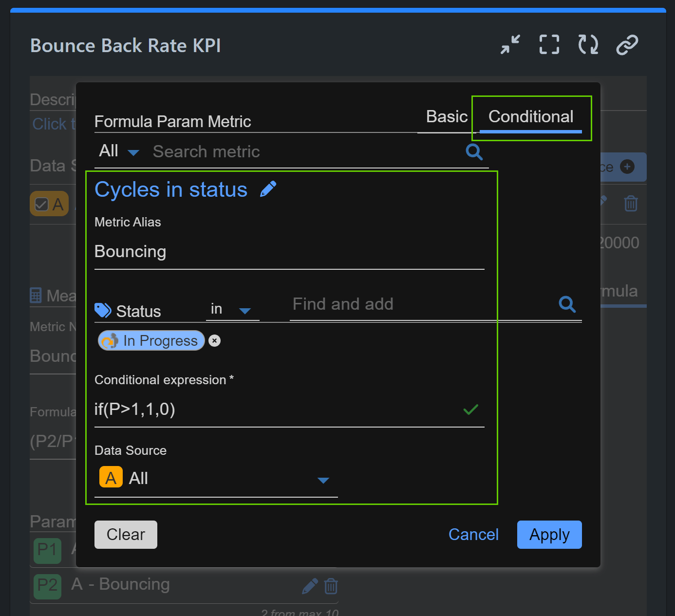Viewport: 675px width, 616px height.
Task: Click the tag icon next to Status
Action: click(x=103, y=310)
